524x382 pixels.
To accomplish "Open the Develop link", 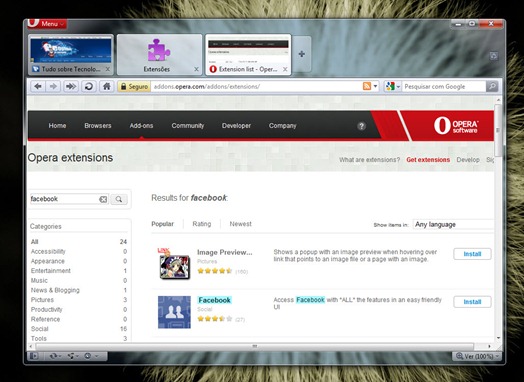I will [x=468, y=160].
